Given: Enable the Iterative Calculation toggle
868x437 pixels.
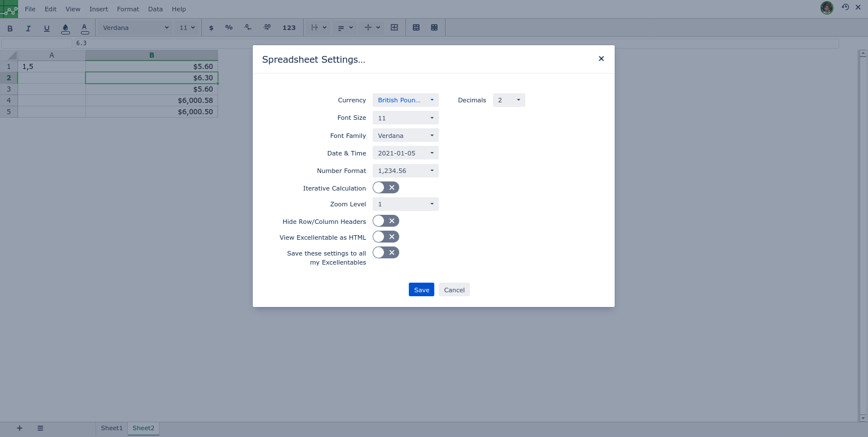Looking at the screenshot, I should point(386,188).
